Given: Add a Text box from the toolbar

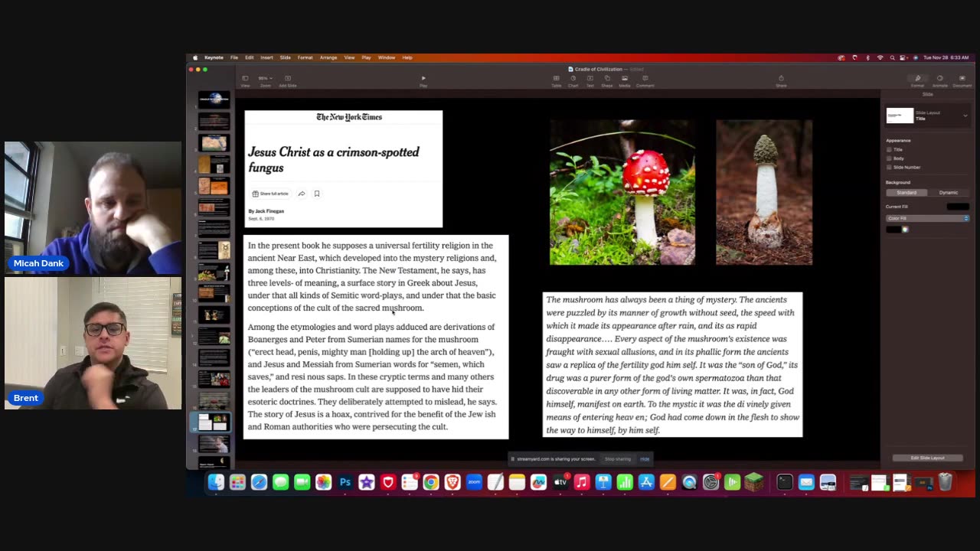Looking at the screenshot, I should click(x=590, y=80).
